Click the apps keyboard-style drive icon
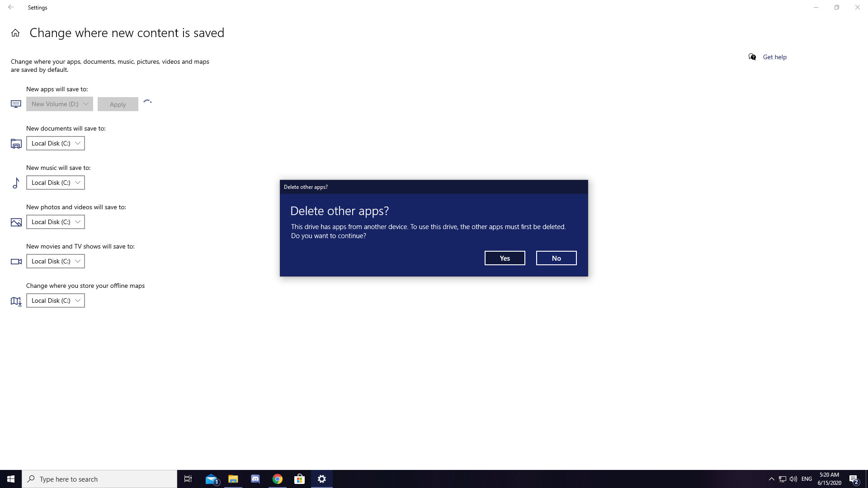868x488 pixels. (x=16, y=104)
